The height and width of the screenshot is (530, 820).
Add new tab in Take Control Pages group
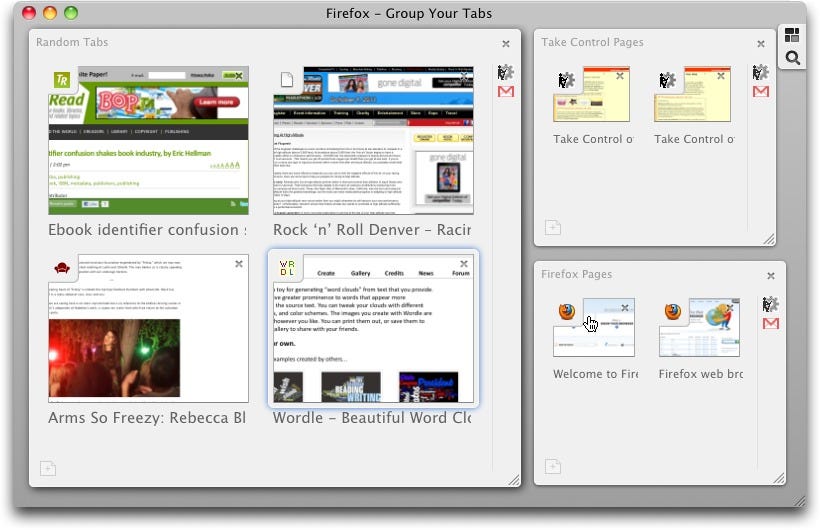pos(553,228)
